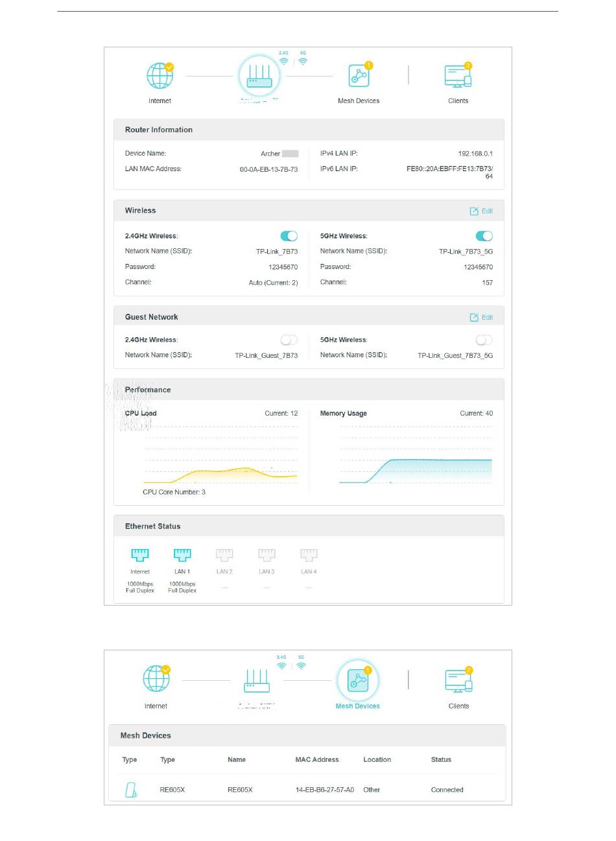Select the Internet port icon in Ethernet Status
The width and height of the screenshot is (616, 841).
click(140, 555)
